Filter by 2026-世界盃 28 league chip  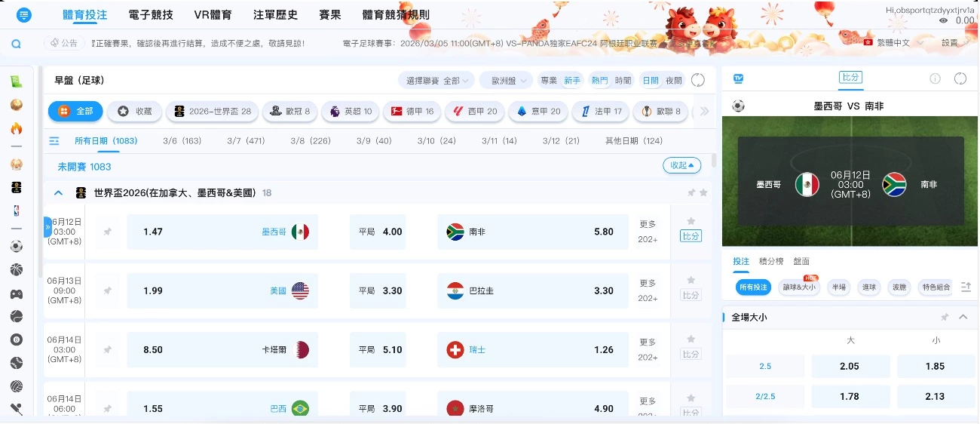point(213,111)
